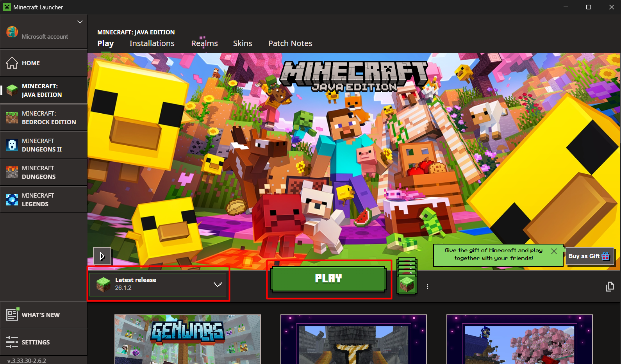Open the Latest release 26.1.2 version dropdown
Image resolution: width=621 pixels, height=364 pixels.
pos(158,284)
